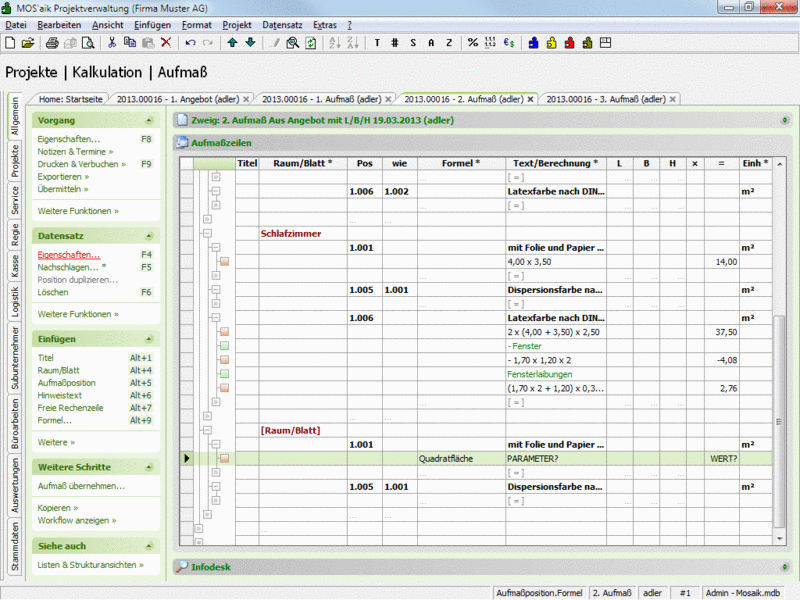Click the percent sign toolbar icon
Screen dimensions: 800x600
[x=473, y=43]
